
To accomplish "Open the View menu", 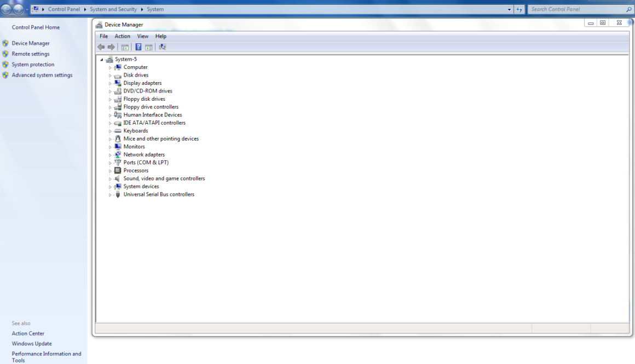I will tap(142, 36).
